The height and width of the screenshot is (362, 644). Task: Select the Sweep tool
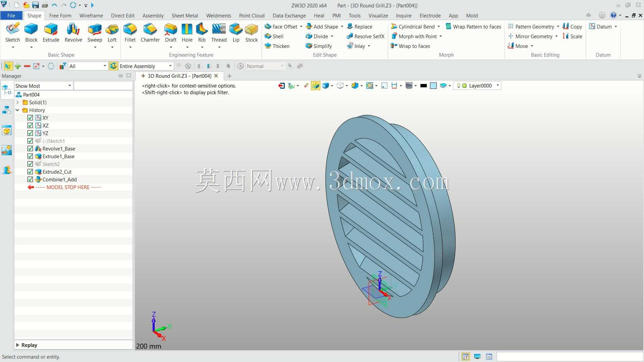point(95,33)
